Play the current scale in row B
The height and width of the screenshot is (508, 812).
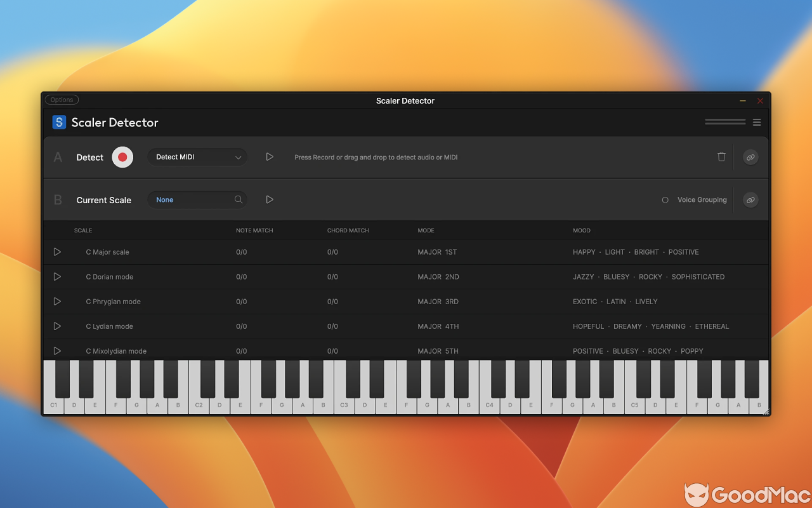pos(269,199)
